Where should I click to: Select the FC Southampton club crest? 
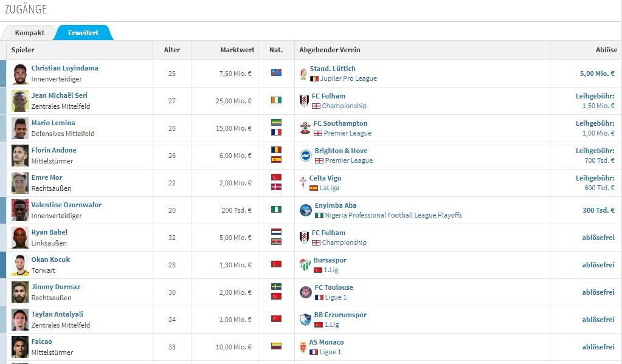pos(305,128)
